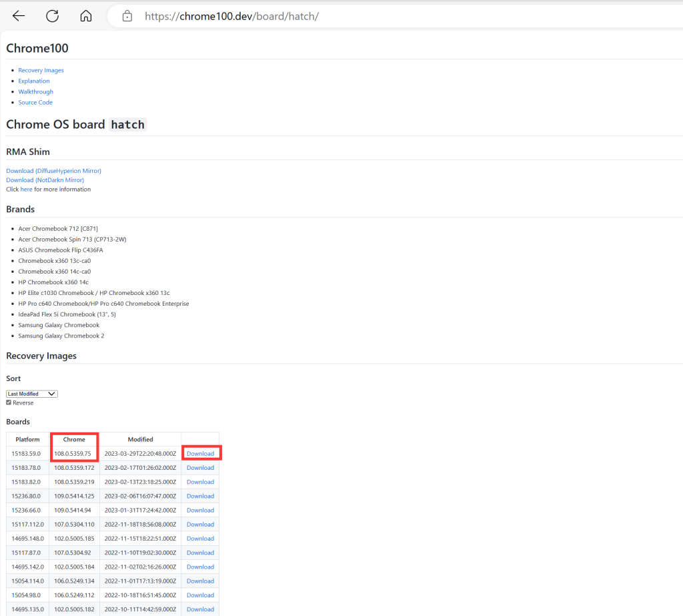
Task: Click the chrome100.dev address bar URL
Action: click(231, 17)
